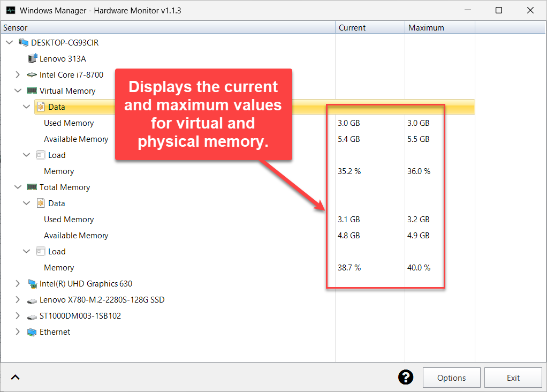
Task: Open help with the question mark icon
Action: 406,378
